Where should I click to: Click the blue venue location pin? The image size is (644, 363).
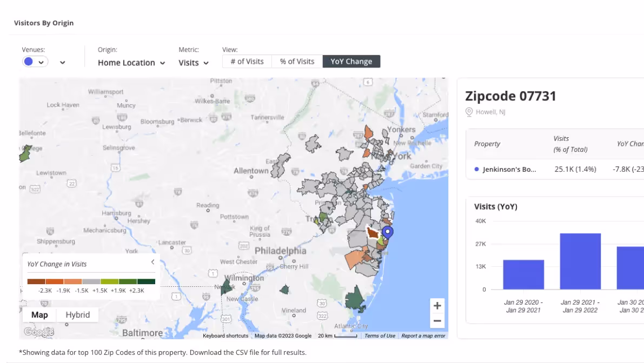coord(387,233)
